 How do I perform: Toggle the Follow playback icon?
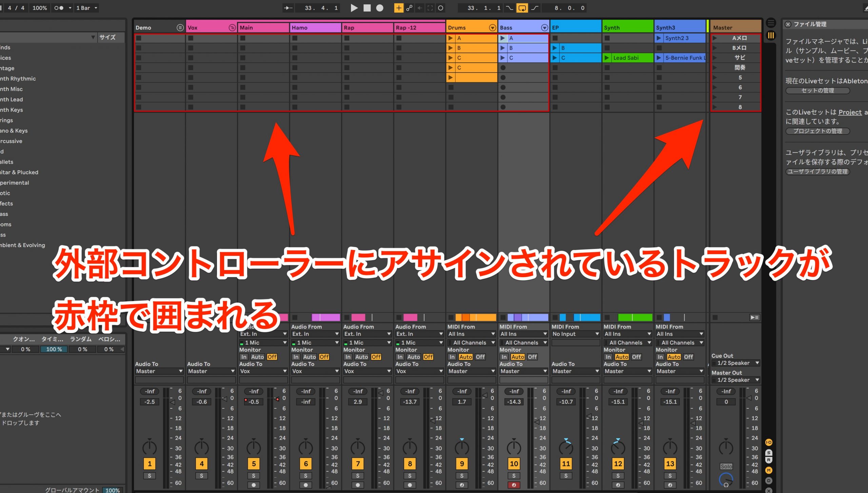(288, 8)
